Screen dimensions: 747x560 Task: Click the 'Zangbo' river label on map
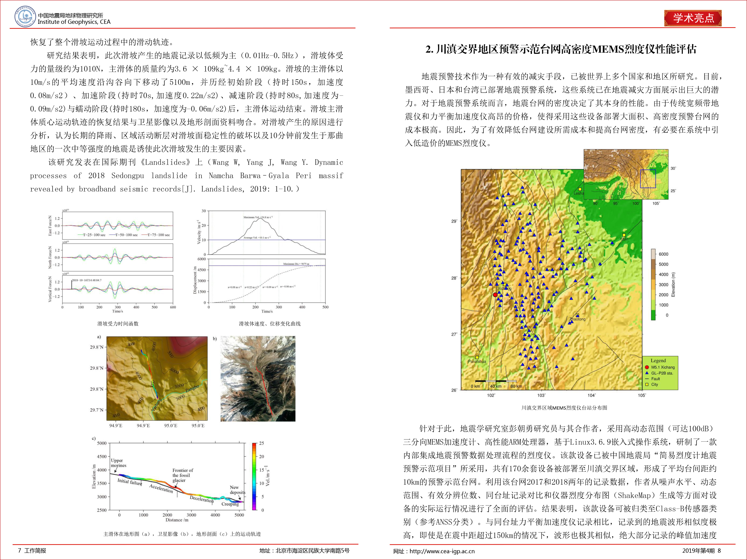(x=192, y=388)
